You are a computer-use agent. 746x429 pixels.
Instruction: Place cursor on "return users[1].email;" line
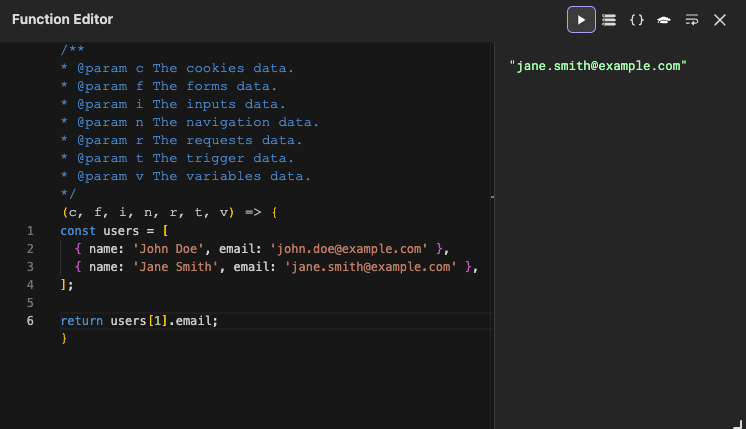click(139, 321)
